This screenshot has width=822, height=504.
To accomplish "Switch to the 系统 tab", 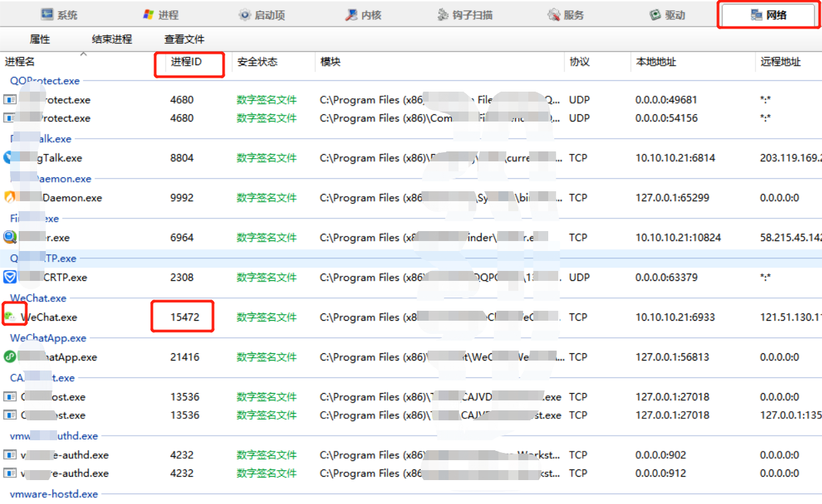I will (x=59, y=15).
